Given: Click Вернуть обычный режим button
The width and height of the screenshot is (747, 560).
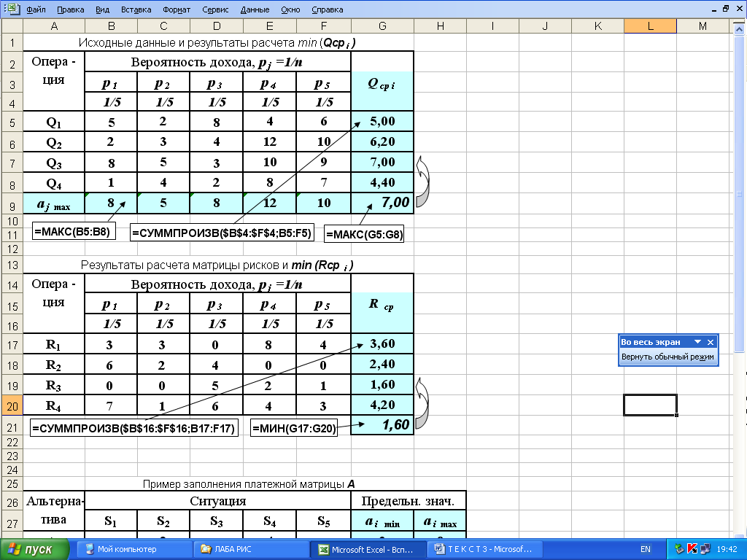Looking at the screenshot, I should pos(667,357).
